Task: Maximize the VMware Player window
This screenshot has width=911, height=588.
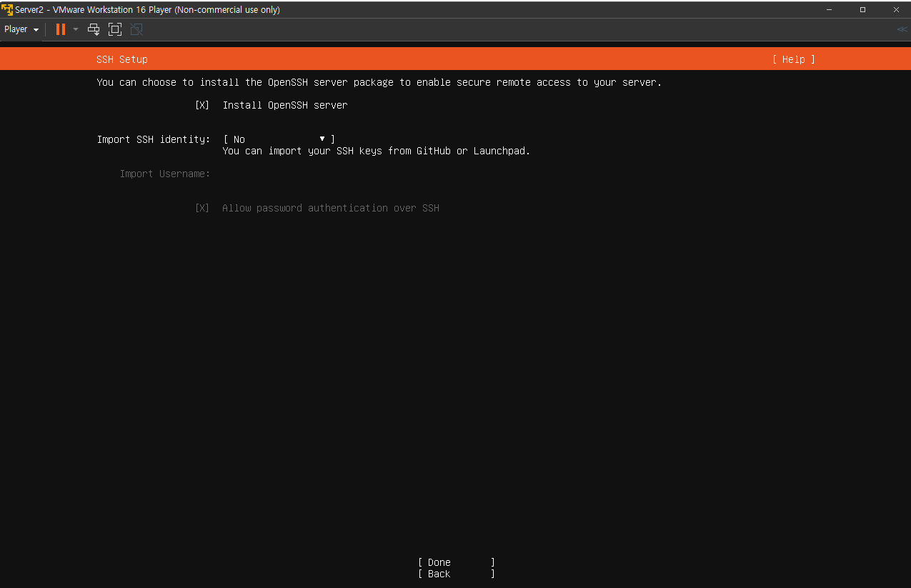Action: tap(862, 9)
